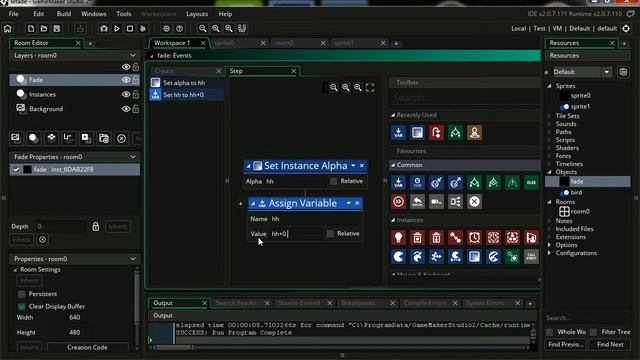Viewport: 640px width, 360px height.
Task: Click the Create Executable export icon
Action: click(80, 29)
